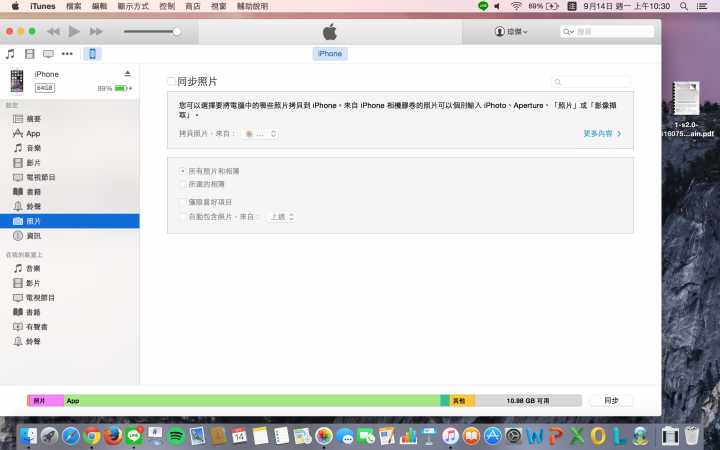Click the 照片 segment of storage bar
The height and width of the screenshot is (450, 720).
[x=46, y=400]
